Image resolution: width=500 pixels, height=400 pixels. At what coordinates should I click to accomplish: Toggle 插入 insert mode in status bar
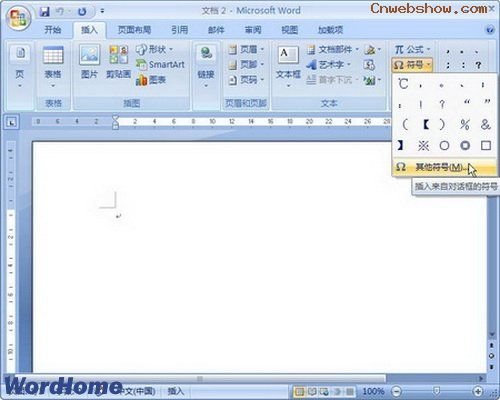(175, 391)
